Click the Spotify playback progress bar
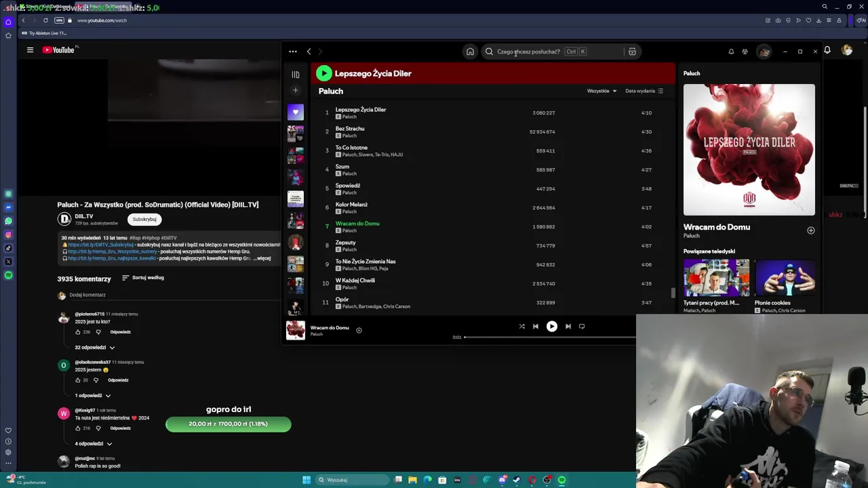 [550, 337]
